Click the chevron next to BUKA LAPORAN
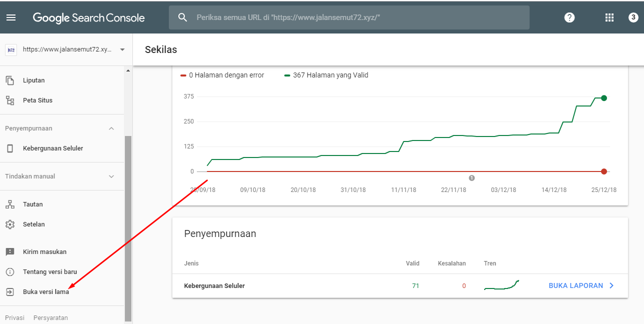The width and height of the screenshot is (644, 324). pos(611,285)
